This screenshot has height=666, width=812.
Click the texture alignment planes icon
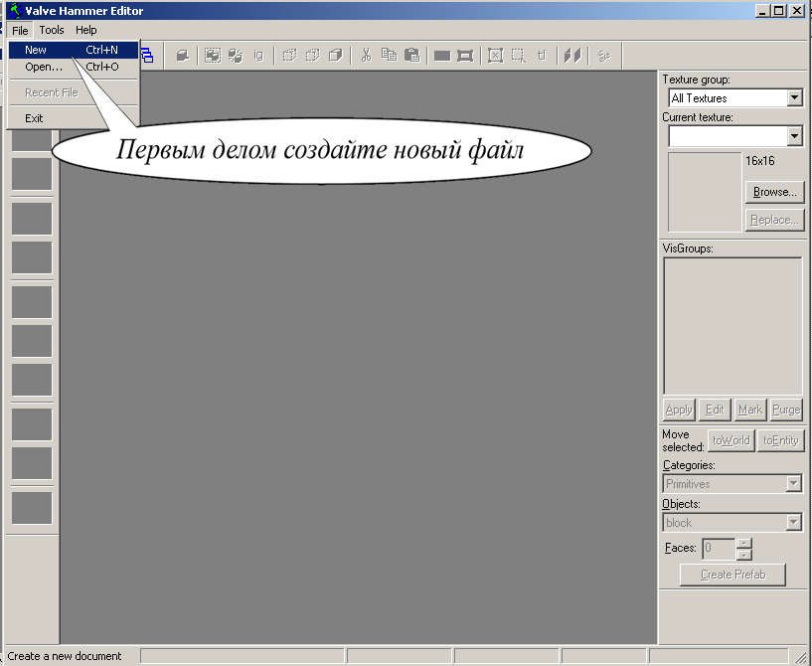(x=572, y=56)
